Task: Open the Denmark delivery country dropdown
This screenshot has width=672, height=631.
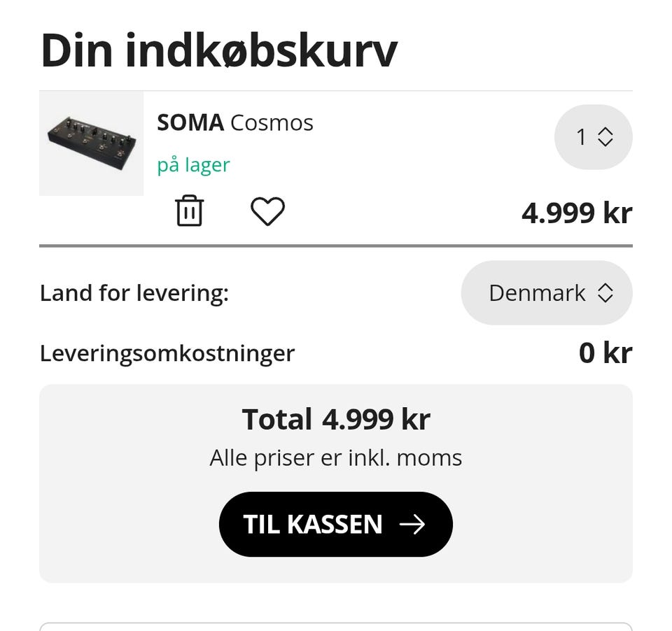Action: (546, 293)
